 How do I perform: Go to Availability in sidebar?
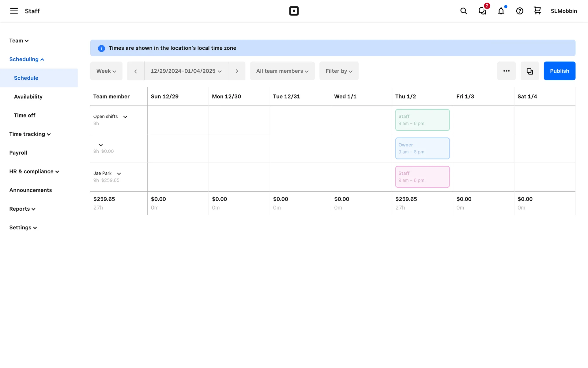pyautogui.click(x=28, y=97)
